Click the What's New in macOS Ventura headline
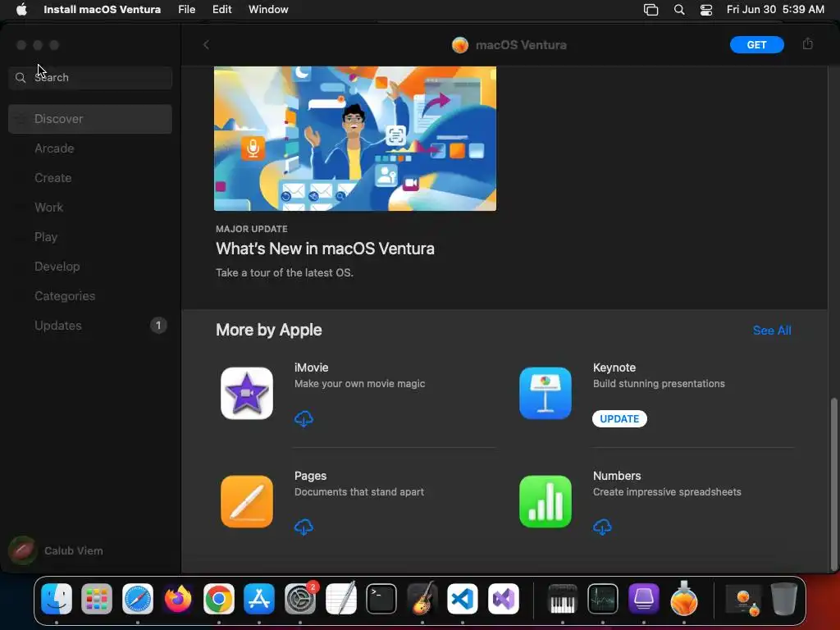 coord(325,249)
